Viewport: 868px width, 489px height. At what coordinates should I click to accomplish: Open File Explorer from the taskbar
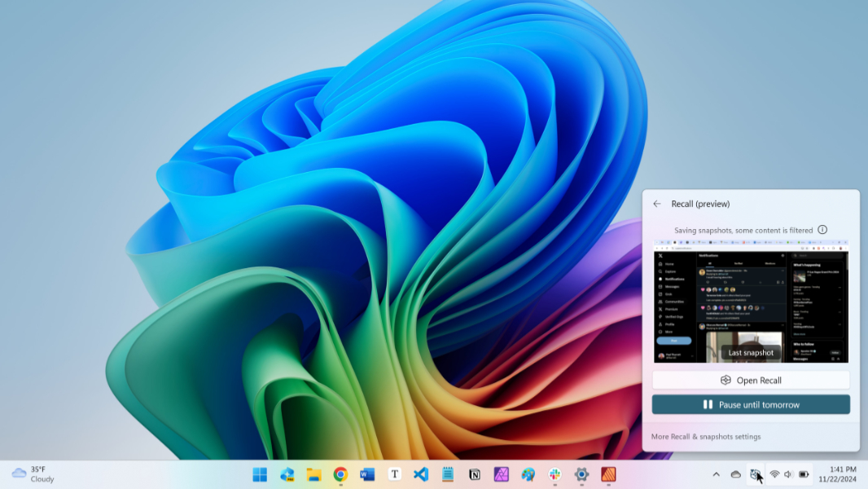pos(313,474)
